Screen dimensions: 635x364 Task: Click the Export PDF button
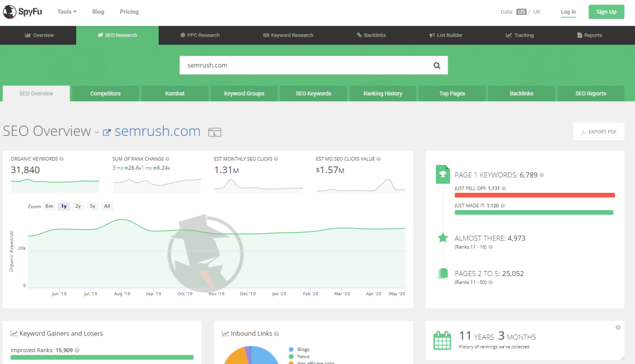click(598, 131)
